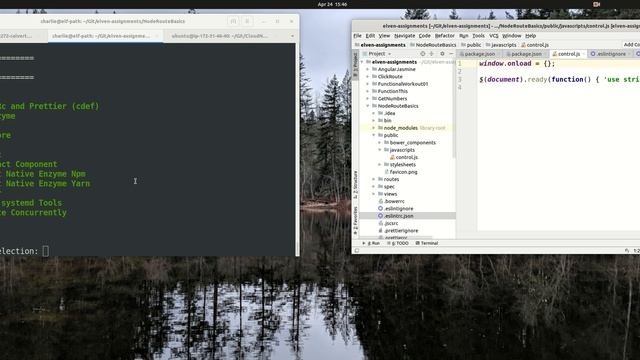Open the Project view dropdown
This screenshot has width=640, height=360.
click(x=377, y=54)
